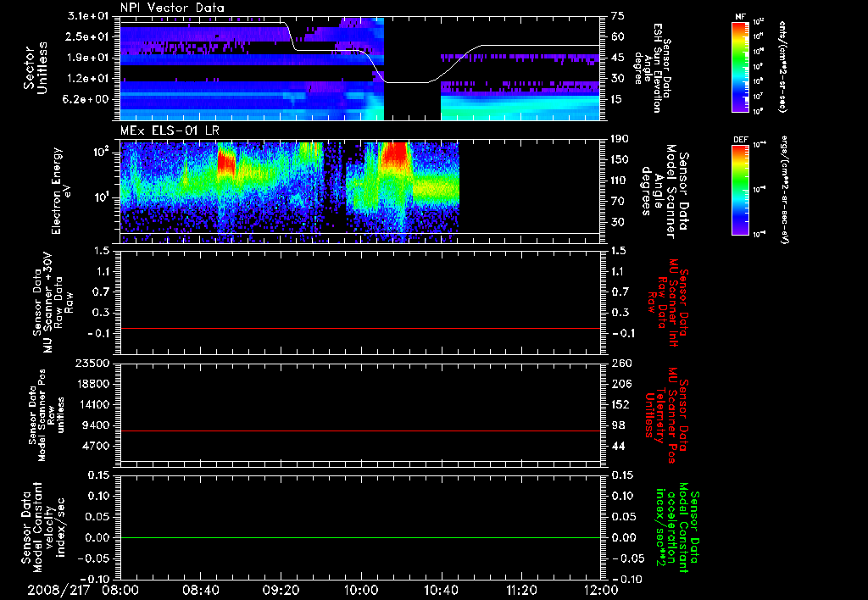Select the 'MEx ELS-01 LR' panel title
This screenshot has height=600, width=868.
169,130
